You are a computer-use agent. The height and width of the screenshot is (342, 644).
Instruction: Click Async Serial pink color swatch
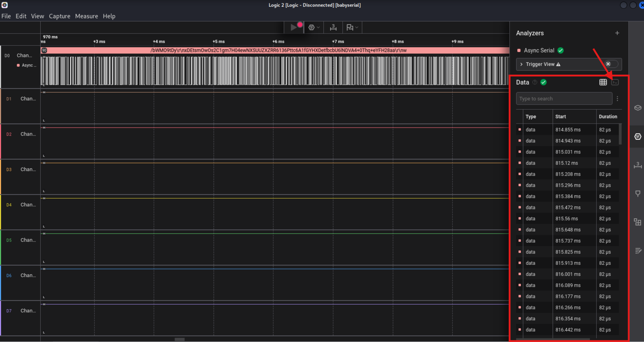click(519, 51)
